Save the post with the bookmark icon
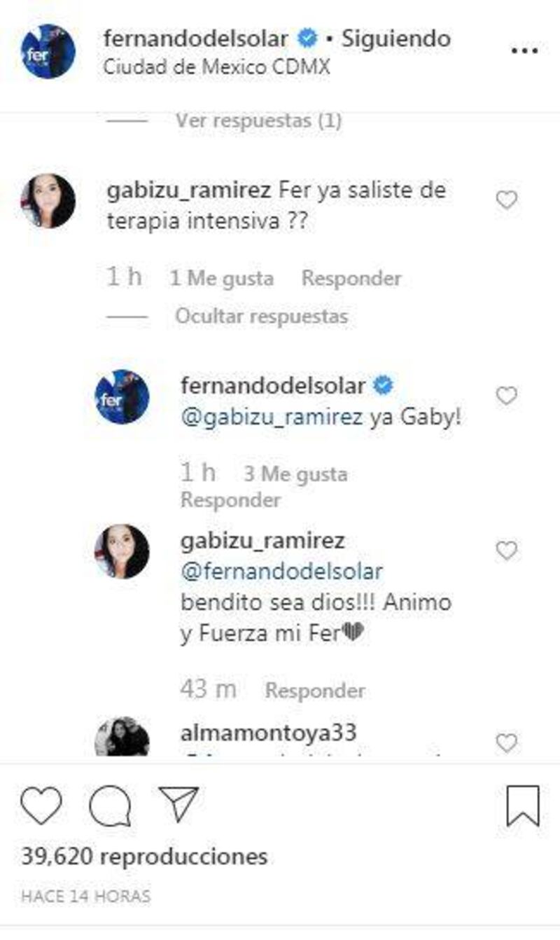Screen dimensions: 560x940 [x=523, y=806]
